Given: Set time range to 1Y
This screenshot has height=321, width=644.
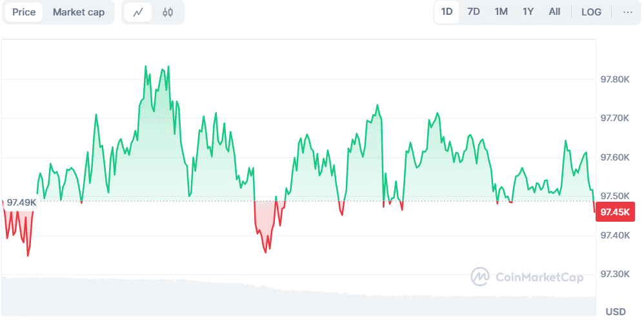Looking at the screenshot, I should click(x=528, y=12).
